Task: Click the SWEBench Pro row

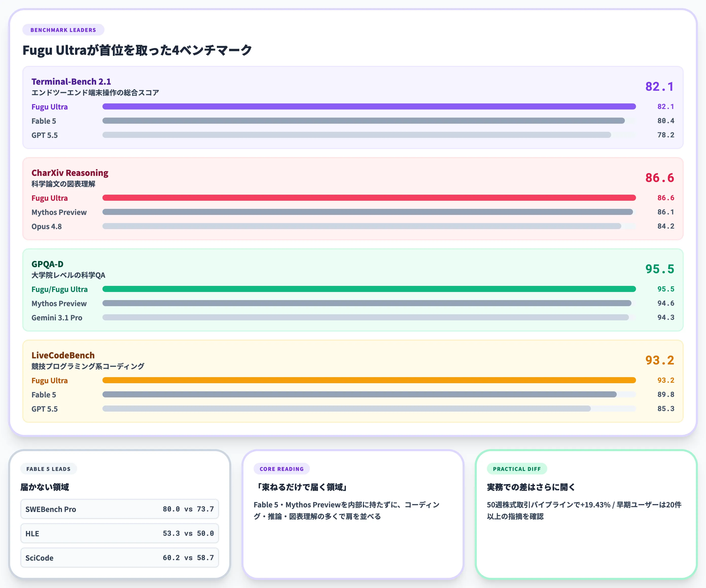Action: tap(120, 509)
